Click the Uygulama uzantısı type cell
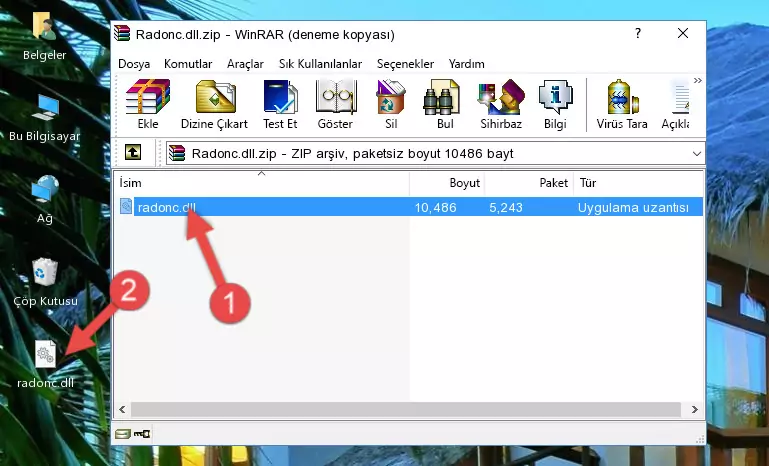 click(633, 207)
